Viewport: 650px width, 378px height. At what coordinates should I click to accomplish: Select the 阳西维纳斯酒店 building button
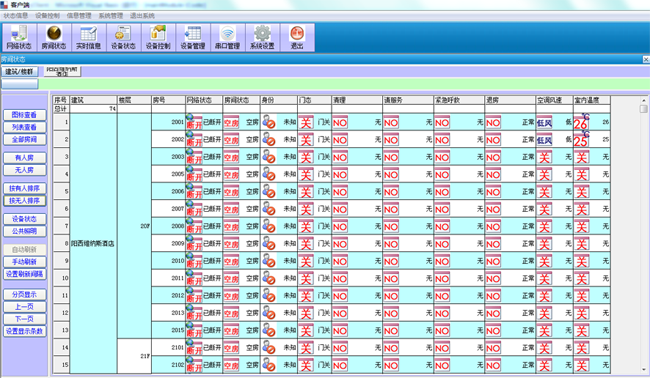(x=62, y=71)
